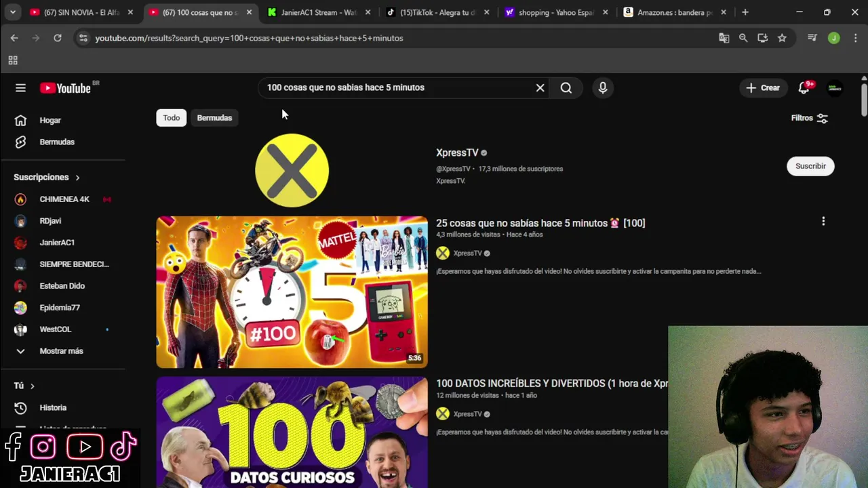Close the Amazon.es tab
The width and height of the screenshot is (868, 488).
pos(724,12)
